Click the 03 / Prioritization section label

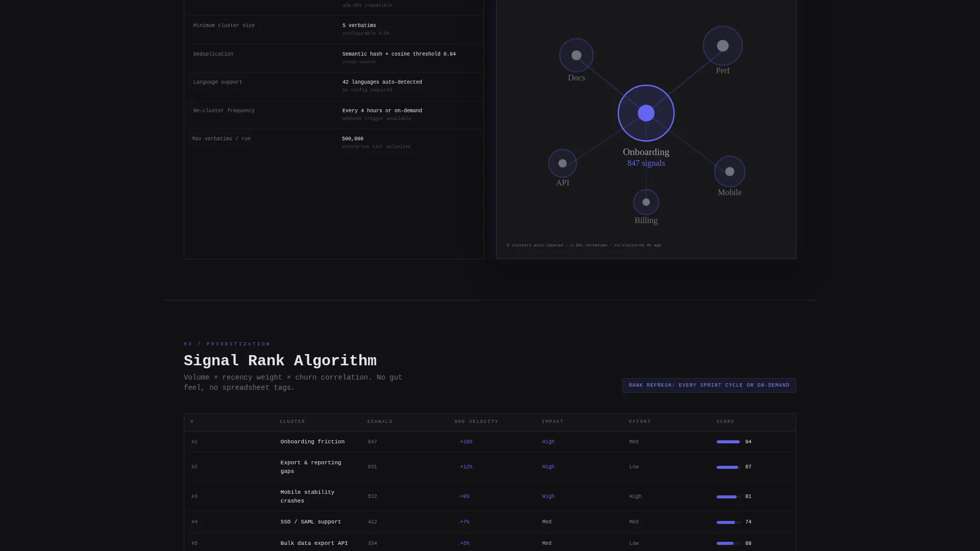click(227, 344)
